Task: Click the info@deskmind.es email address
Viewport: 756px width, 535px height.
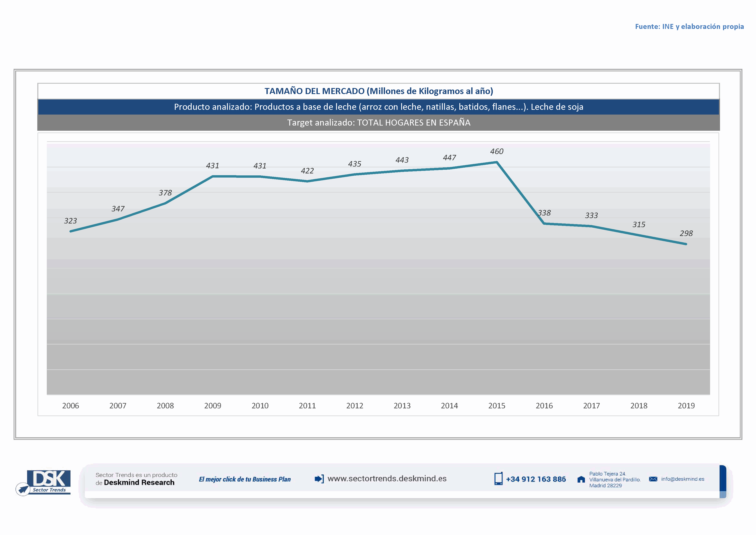Action: pos(682,479)
